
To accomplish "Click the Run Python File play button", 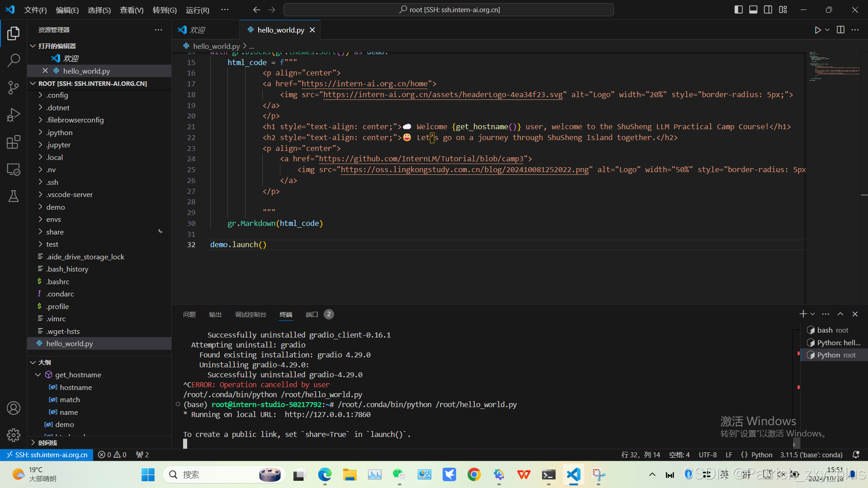I will click(817, 30).
